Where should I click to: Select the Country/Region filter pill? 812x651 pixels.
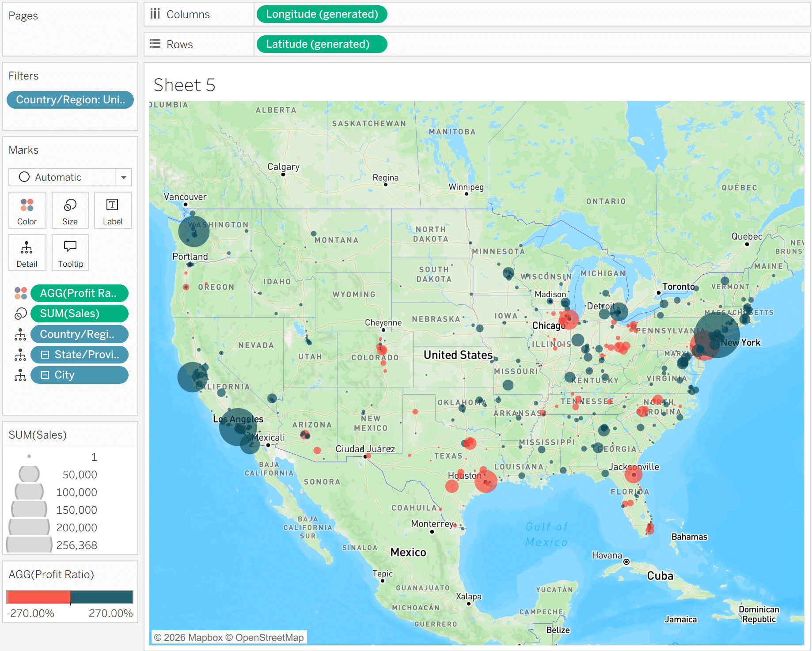click(70, 100)
